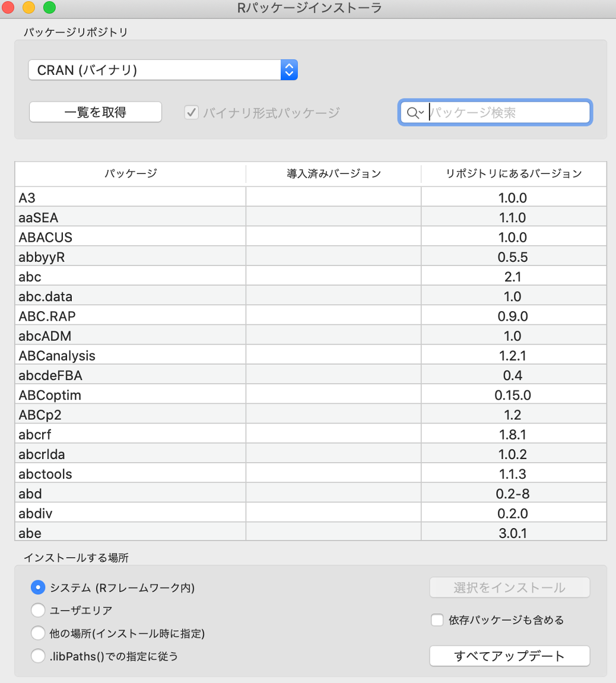Select .libPaths()での指定に従う radio button
Screen dimensions: 616x683
[x=38, y=656]
